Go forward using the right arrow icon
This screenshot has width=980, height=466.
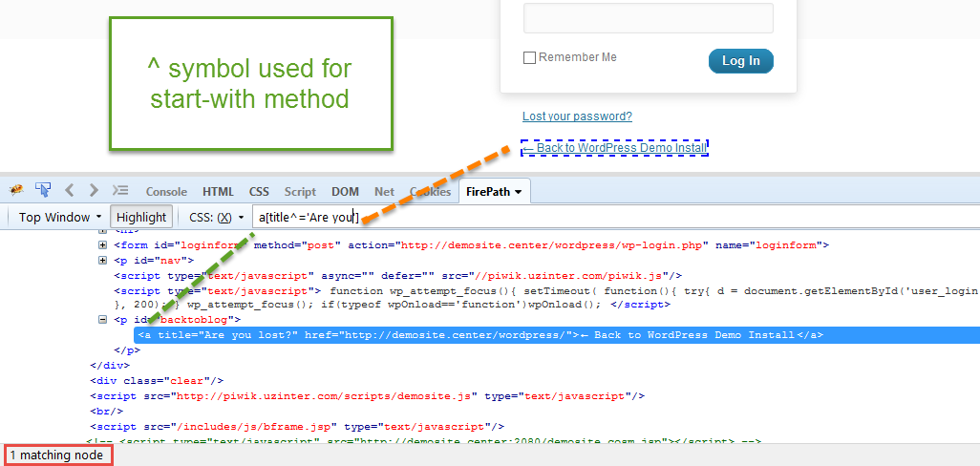click(x=94, y=191)
